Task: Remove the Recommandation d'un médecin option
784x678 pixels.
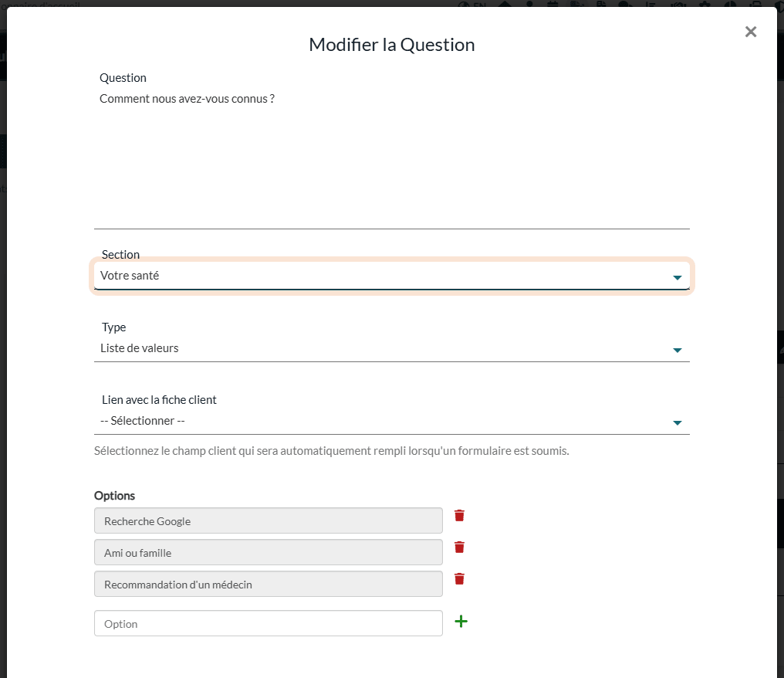Action: (459, 579)
